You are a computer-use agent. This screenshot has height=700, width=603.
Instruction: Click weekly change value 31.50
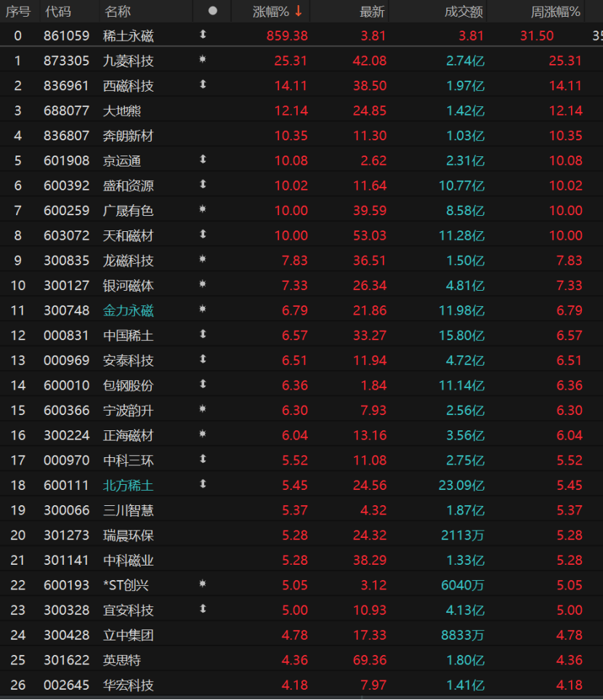537,36
